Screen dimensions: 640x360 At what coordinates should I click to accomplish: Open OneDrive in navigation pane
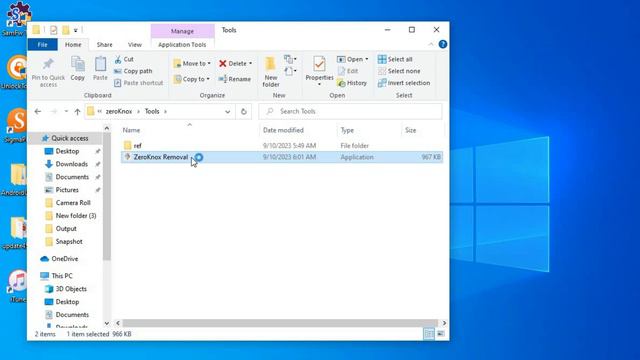click(x=64, y=259)
